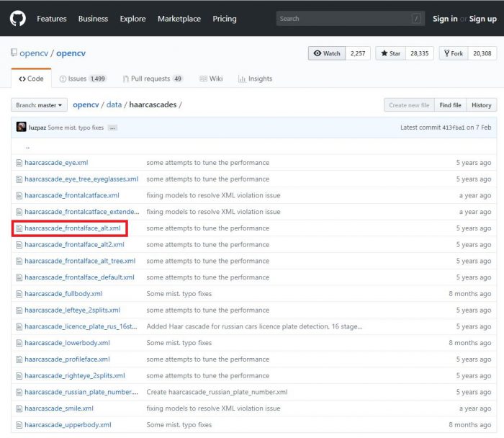Switch to the Code tab
The height and width of the screenshot is (438, 504).
pyautogui.click(x=31, y=79)
